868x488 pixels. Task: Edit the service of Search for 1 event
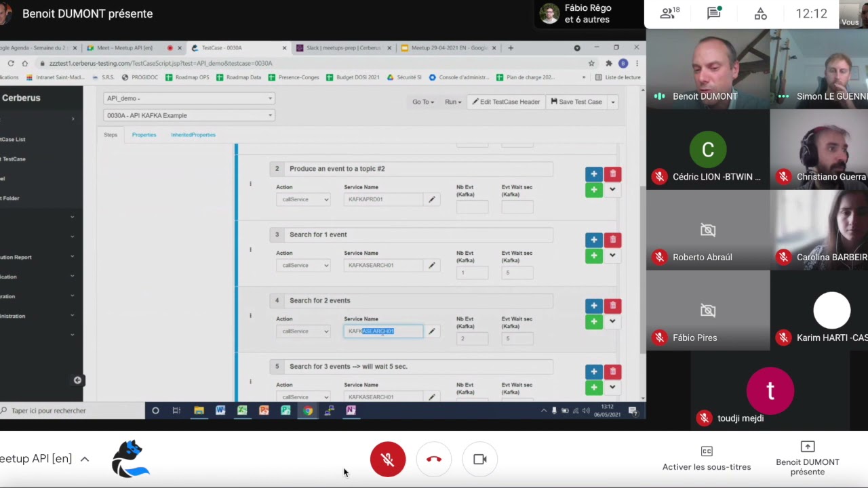(431, 265)
